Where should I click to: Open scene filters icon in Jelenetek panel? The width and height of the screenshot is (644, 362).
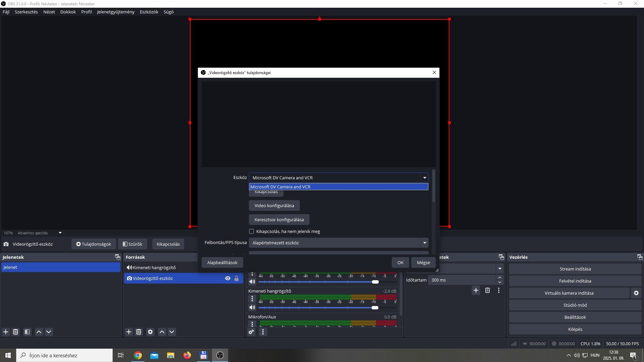pyautogui.click(x=27, y=332)
